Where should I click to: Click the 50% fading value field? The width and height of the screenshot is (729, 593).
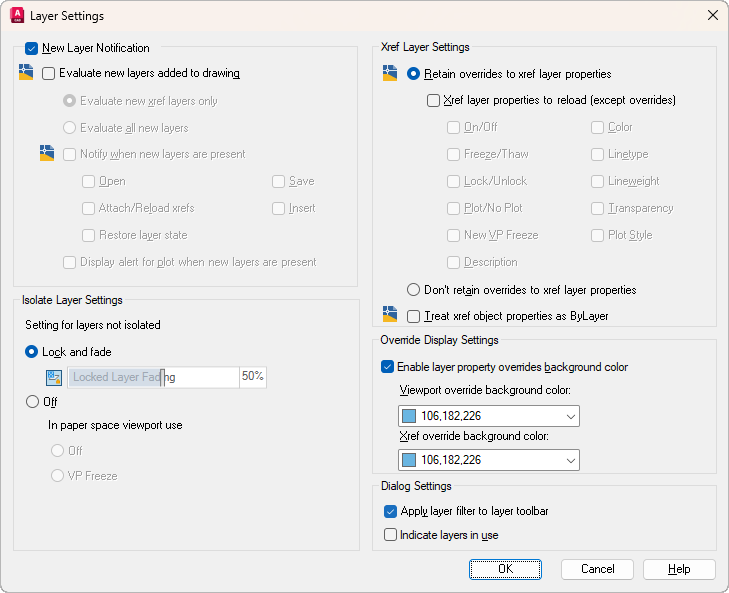point(252,377)
